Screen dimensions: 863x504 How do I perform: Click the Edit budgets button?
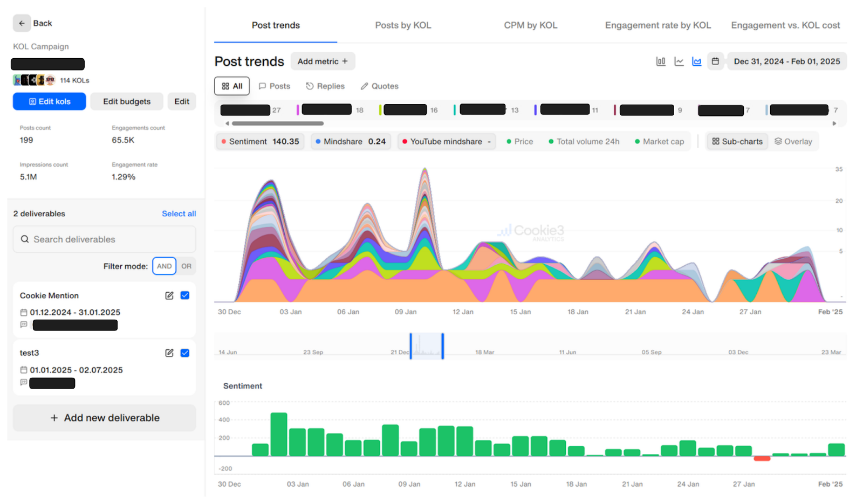pyautogui.click(x=127, y=101)
